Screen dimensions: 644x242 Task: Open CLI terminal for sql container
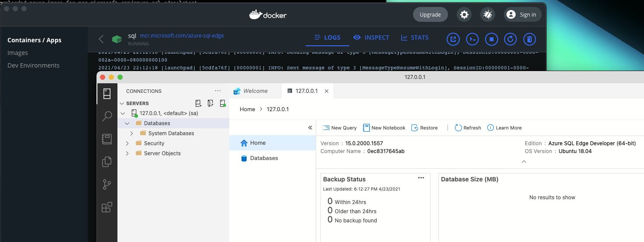tap(472, 39)
